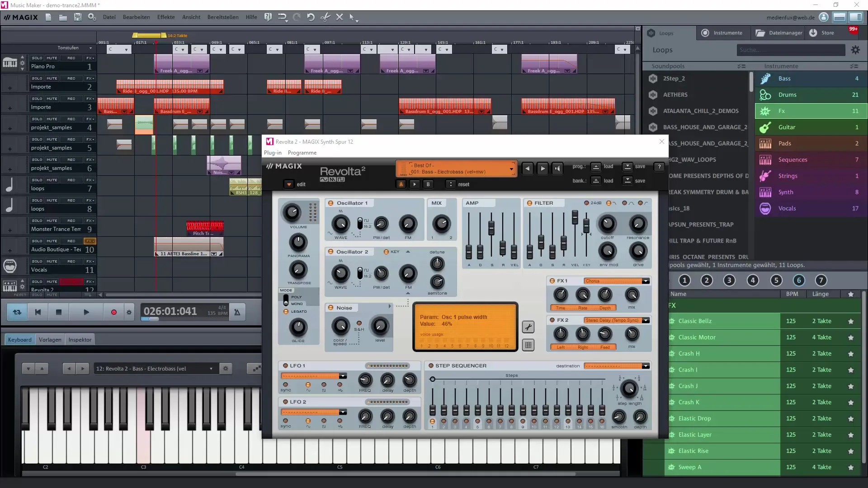Toggle Noise generator on/off
The width and height of the screenshot is (868, 488).
(x=330, y=308)
